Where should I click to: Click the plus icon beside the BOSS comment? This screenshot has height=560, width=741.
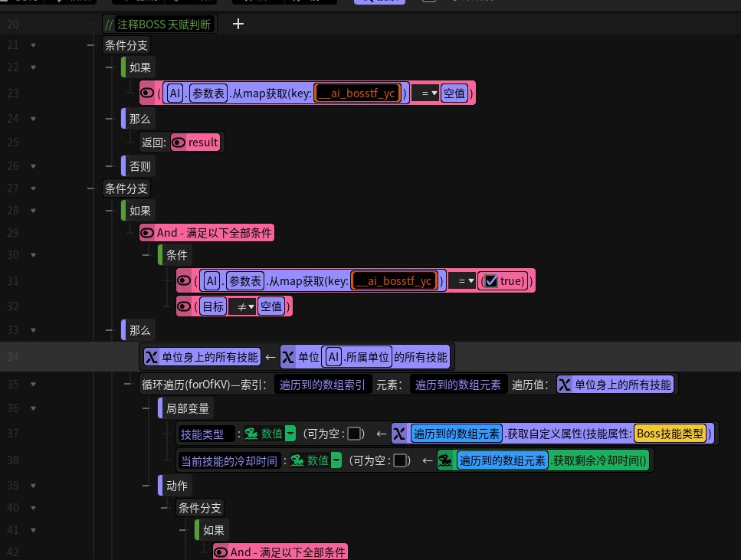click(x=238, y=24)
